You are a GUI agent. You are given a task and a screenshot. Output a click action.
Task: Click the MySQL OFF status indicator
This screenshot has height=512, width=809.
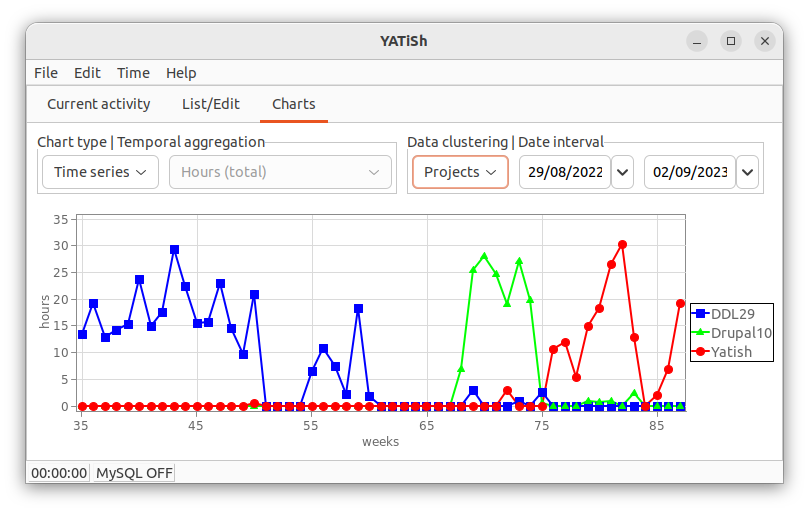click(134, 473)
